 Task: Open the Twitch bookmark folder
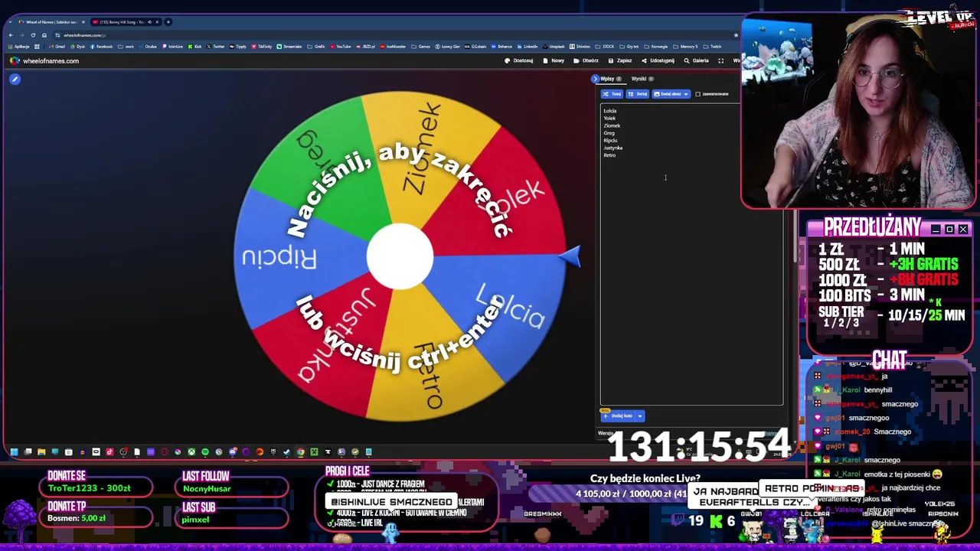[712, 47]
